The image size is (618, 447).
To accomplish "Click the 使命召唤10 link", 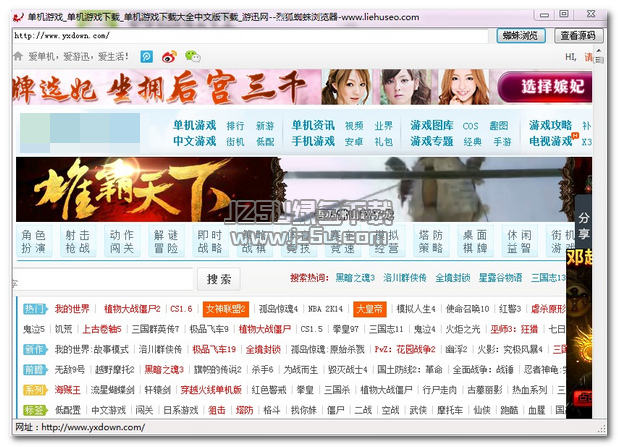I will tap(467, 309).
